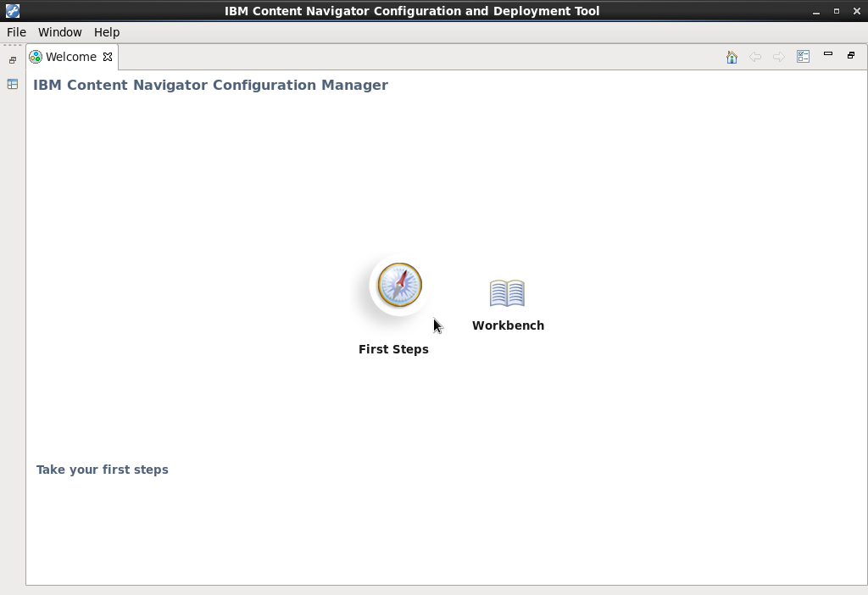This screenshot has height=595, width=868.
Task: Click the restore view icon in left sidebar
Action: (11, 59)
